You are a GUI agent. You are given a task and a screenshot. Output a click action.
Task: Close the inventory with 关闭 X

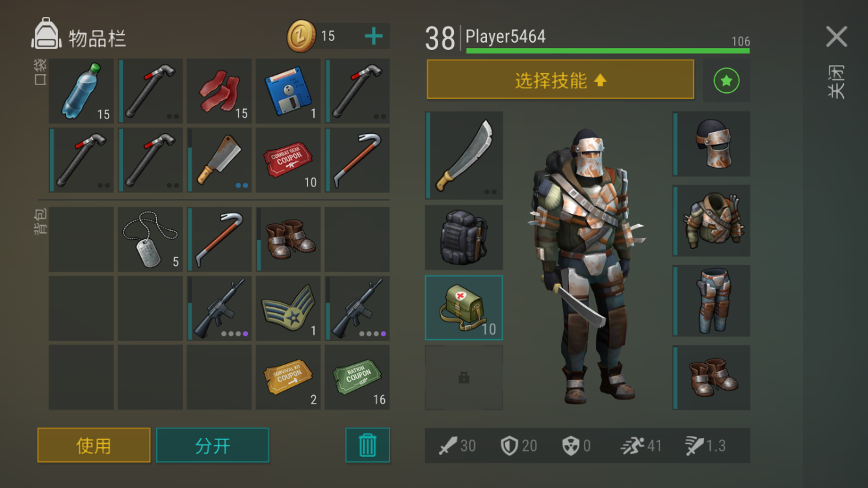pyautogui.click(x=836, y=36)
